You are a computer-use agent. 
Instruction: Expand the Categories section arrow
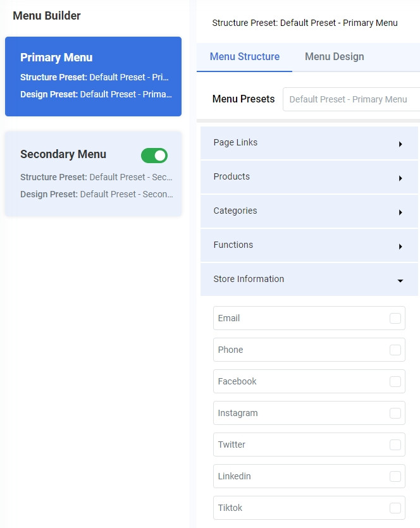(x=400, y=212)
